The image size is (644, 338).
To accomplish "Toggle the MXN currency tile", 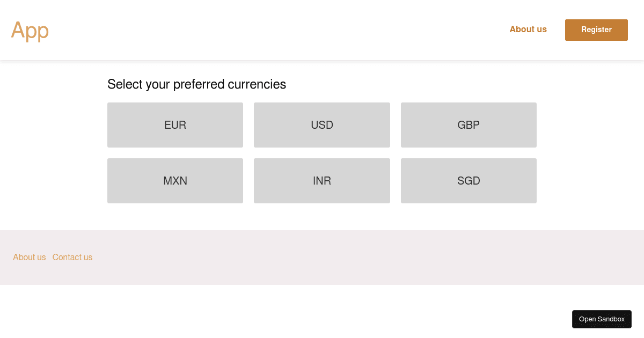I will [x=175, y=181].
